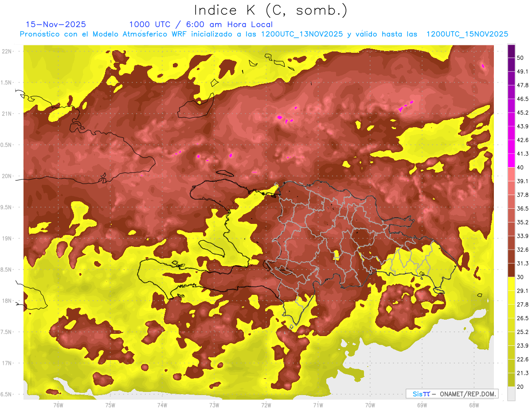
Task: Click the "43.9" color scale value
Action: pos(523,126)
